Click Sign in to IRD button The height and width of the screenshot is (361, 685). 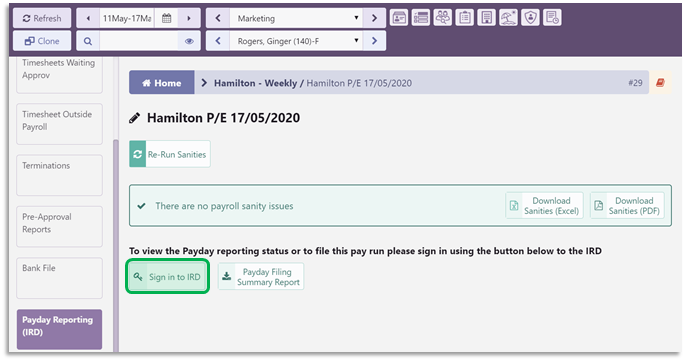coord(168,276)
